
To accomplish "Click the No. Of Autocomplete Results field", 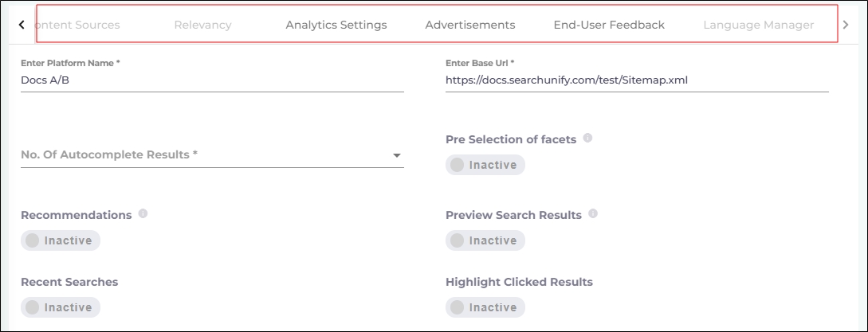I will click(x=199, y=155).
